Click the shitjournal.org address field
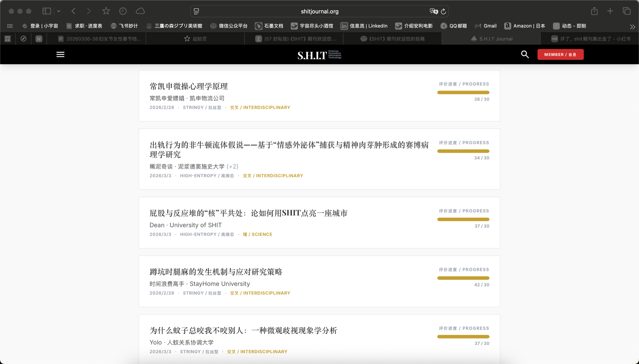 pyautogui.click(x=319, y=11)
